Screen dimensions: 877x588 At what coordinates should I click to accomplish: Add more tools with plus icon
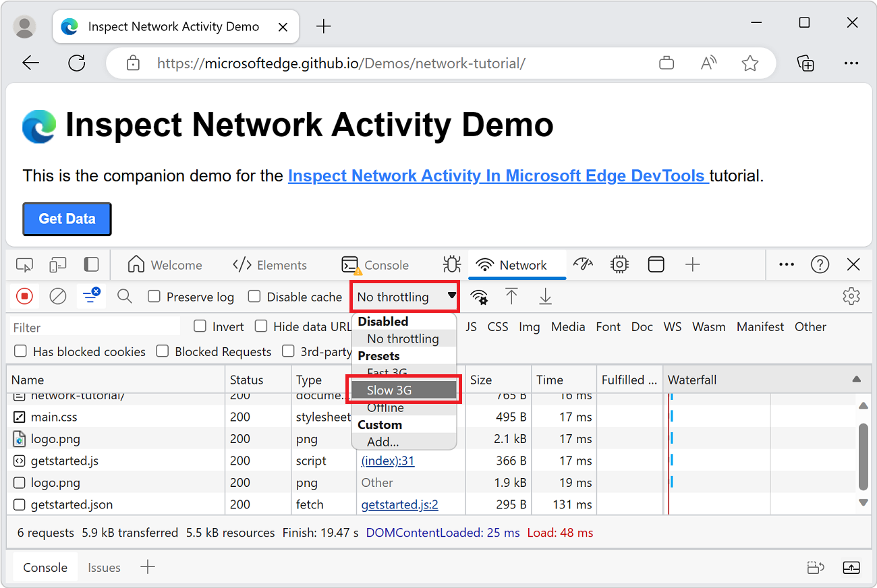coord(692,265)
